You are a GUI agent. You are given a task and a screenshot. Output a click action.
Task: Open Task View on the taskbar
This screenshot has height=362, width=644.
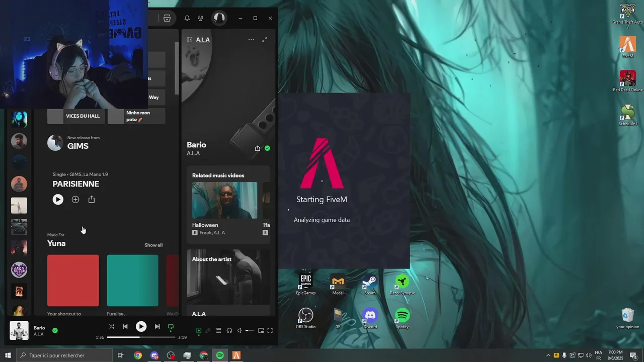[x=121, y=355]
